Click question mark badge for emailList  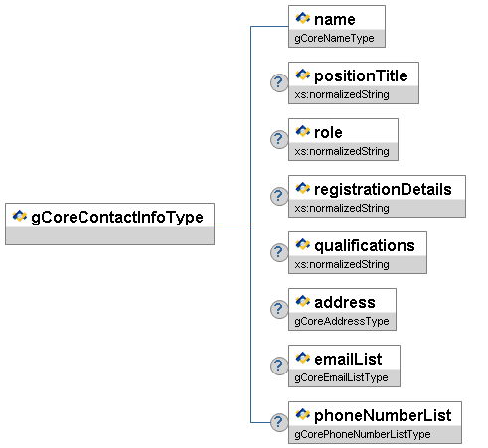point(279,366)
